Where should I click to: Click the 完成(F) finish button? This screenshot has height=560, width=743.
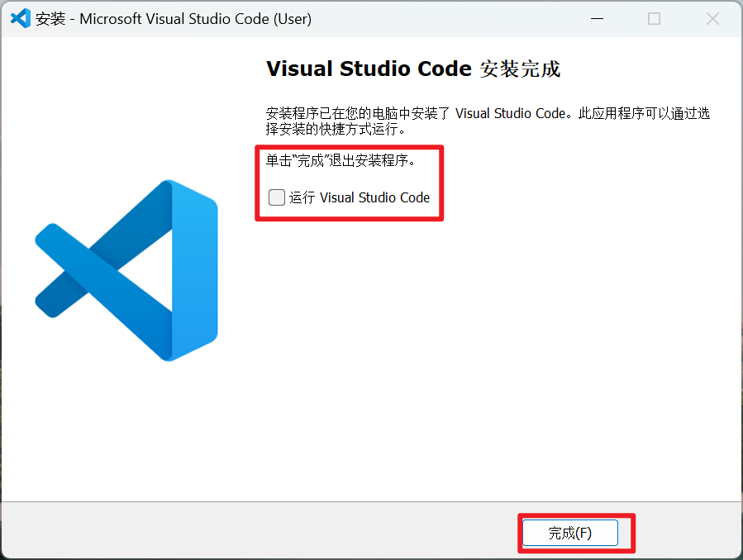click(570, 533)
